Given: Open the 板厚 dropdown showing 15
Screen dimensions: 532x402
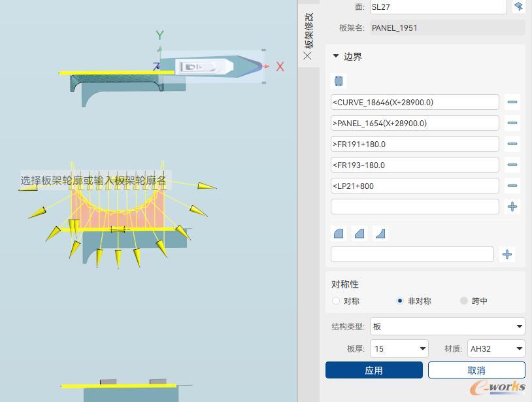Looking at the screenshot, I should [x=399, y=348].
